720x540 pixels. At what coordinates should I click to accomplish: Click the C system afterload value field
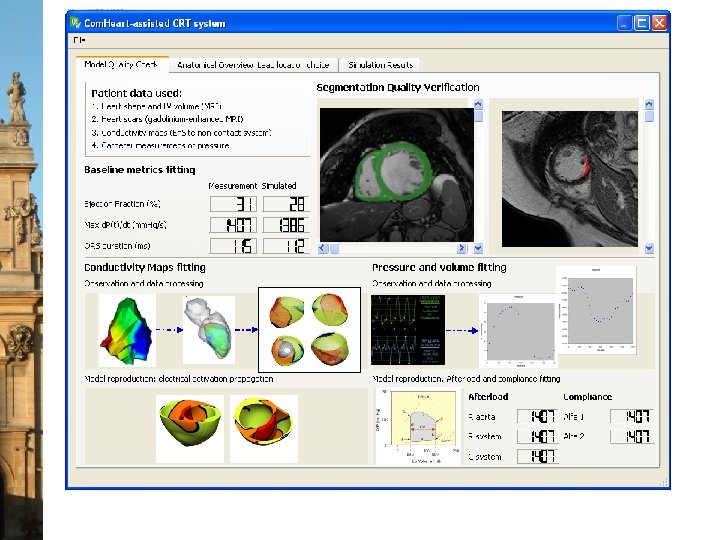coord(538,456)
